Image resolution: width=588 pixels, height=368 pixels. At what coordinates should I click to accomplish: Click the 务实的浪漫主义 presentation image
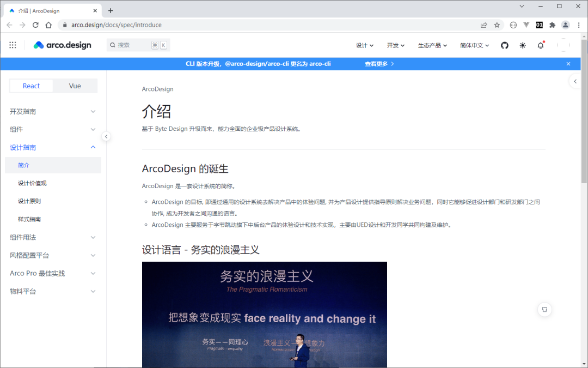(x=265, y=315)
